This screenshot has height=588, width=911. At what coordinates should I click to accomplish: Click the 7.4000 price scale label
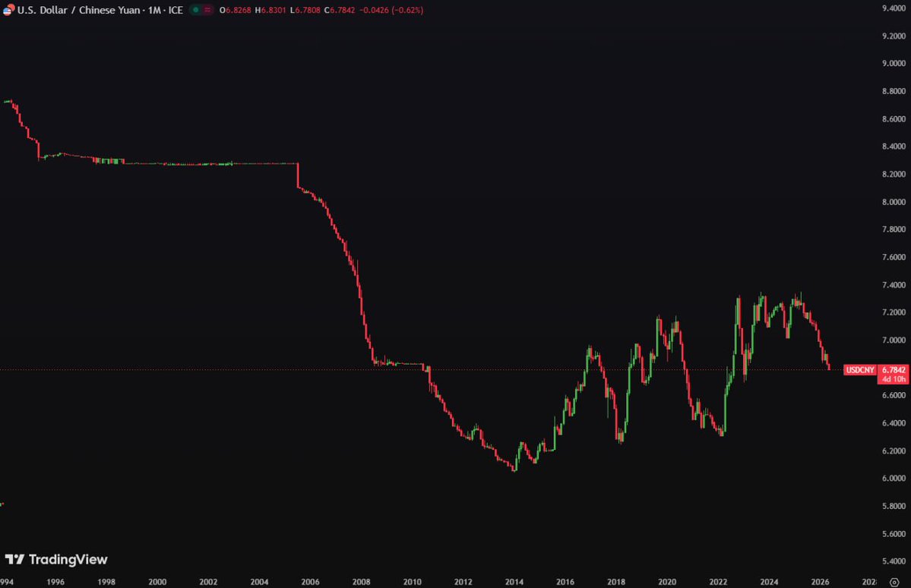894,286
